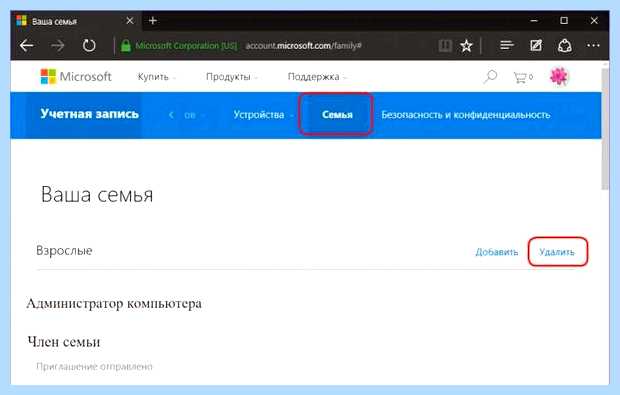Close the Ваша семья tab

129,21
